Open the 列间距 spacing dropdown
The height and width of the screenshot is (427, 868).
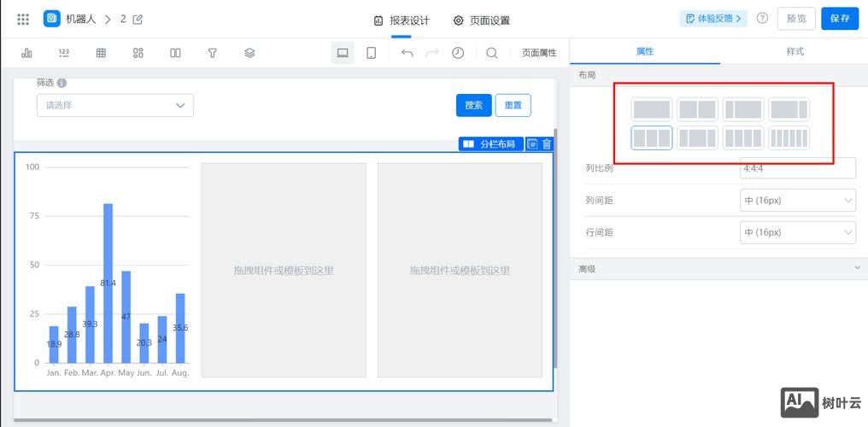coord(798,200)
